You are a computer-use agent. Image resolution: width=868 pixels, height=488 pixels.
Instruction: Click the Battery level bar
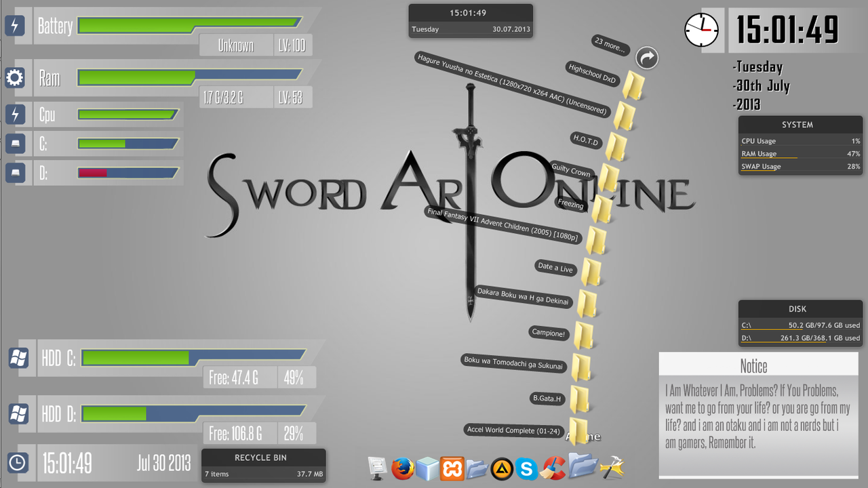pyautogui.click(x=189, y=25)
